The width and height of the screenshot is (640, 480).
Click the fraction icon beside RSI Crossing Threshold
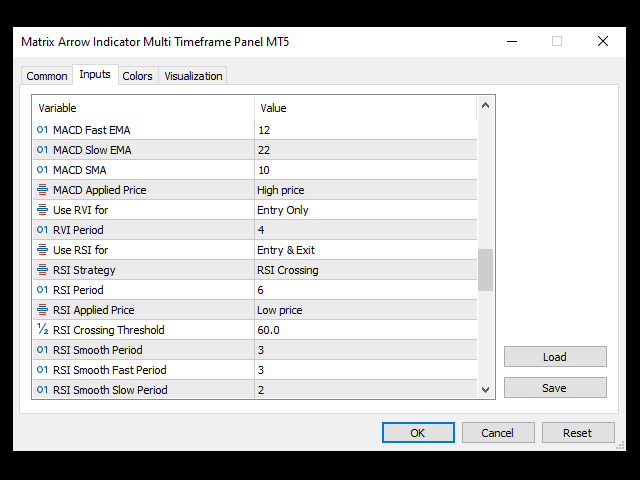click(x=42, y=330)
